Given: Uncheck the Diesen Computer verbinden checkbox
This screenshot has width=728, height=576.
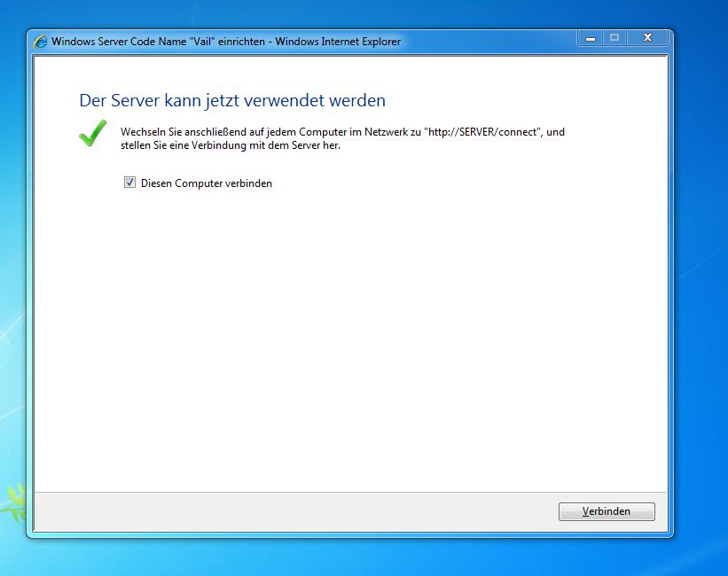Looking at the screenshot, I should pos(129,183).
